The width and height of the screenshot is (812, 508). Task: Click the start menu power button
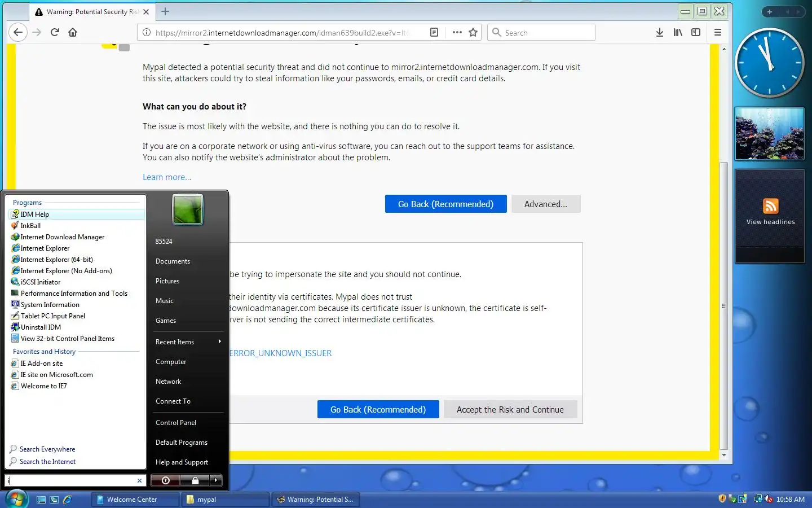165,480
